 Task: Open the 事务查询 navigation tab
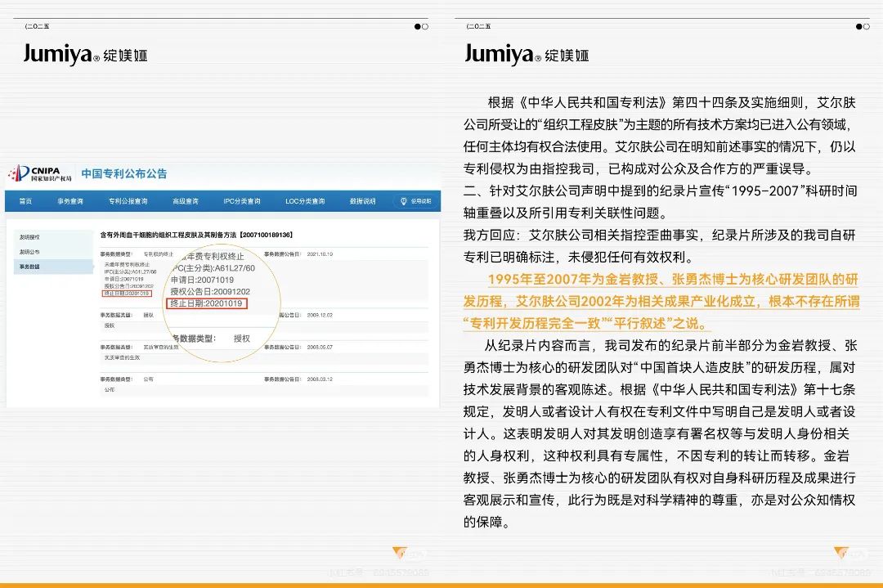(x=70, y=201)
